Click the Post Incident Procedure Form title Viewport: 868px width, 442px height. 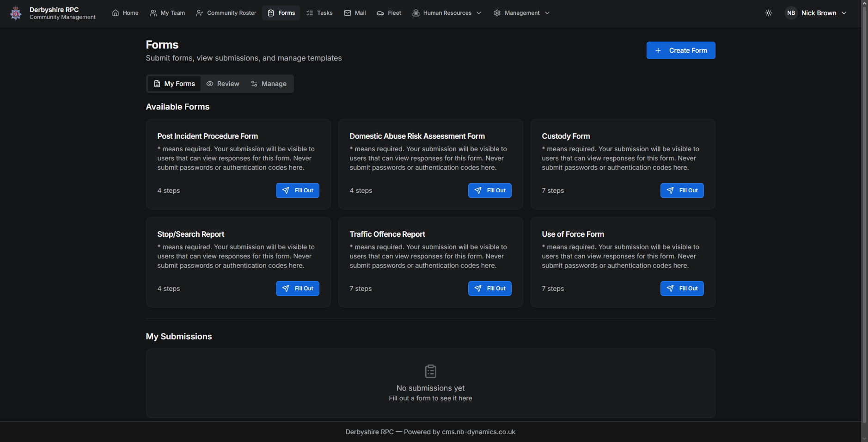pos(208,136)
